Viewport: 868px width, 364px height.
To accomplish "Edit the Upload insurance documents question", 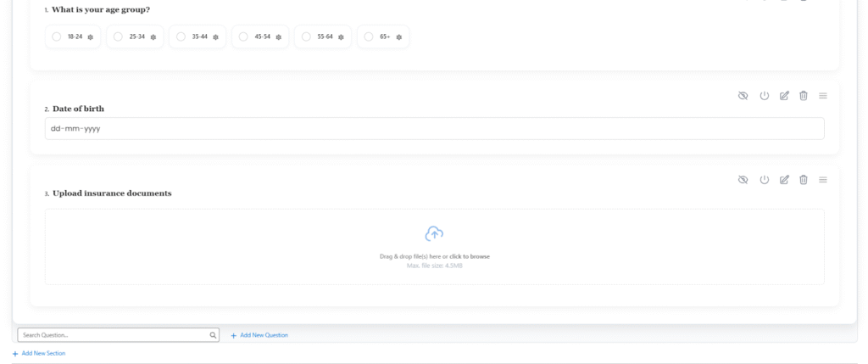I will point(784,180).
